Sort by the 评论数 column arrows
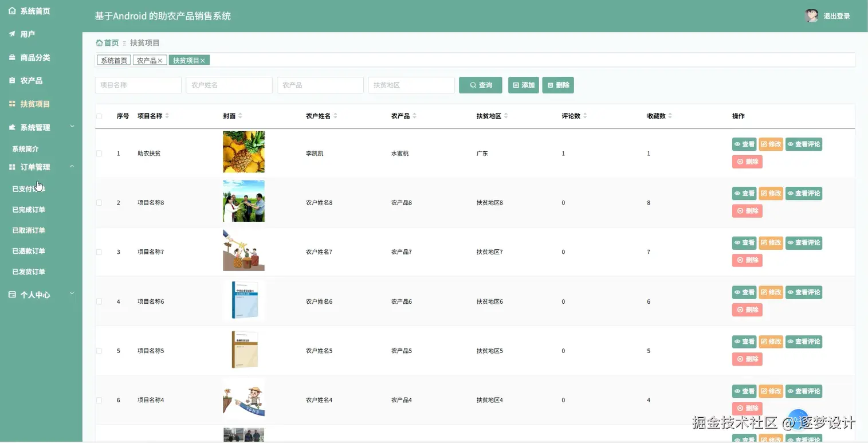The width and height of the screenshot is (868, 443). tap(585, 116)
